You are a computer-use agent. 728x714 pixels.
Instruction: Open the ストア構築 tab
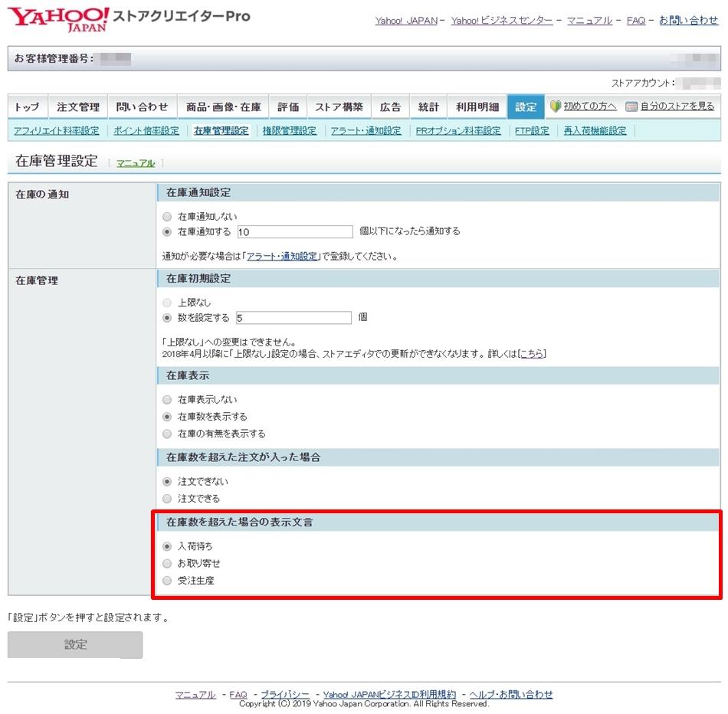(339, 106)
